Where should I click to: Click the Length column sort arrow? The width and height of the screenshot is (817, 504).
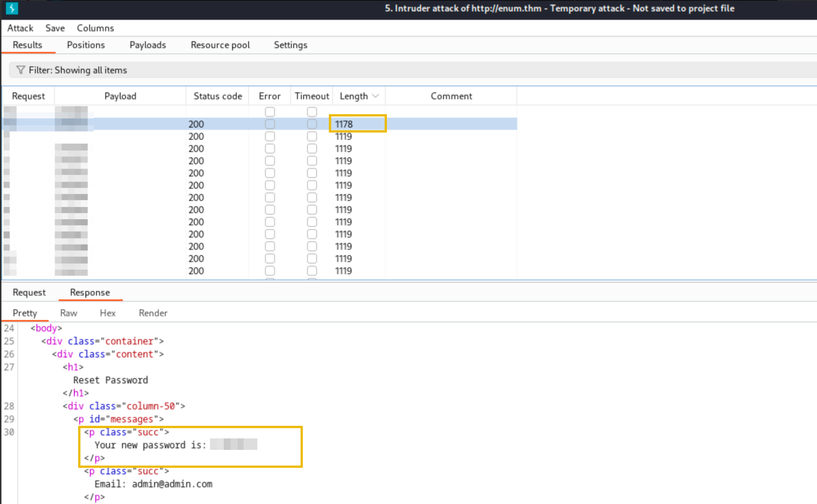tap(375, 96)
